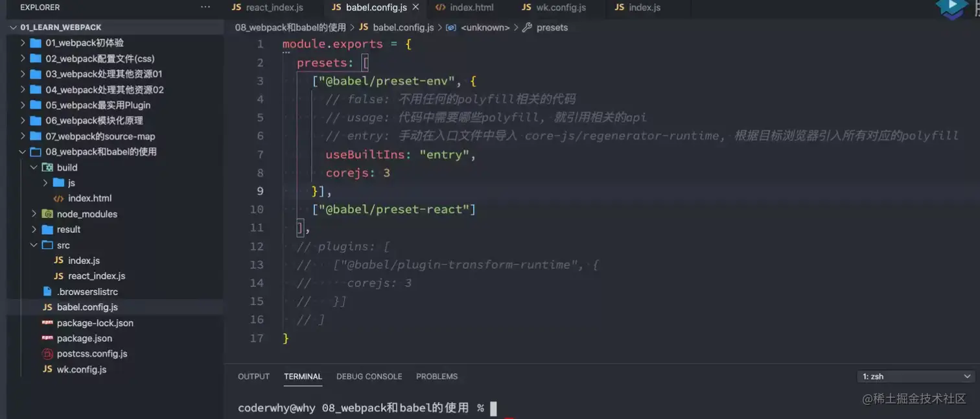The image size is (980, 419).
Task: Expand the result folder chevron
Action: tap(34, 230)
